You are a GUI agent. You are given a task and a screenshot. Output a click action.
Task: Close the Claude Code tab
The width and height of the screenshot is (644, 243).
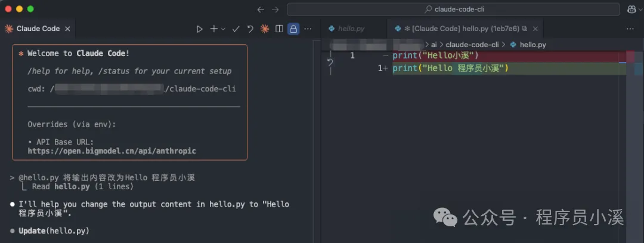68,29
